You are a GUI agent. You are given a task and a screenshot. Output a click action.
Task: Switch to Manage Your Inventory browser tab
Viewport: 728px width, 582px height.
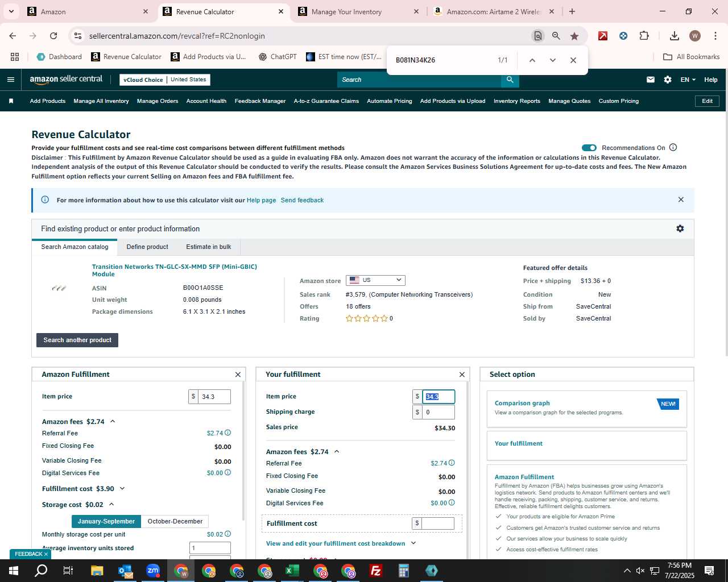(x=358, y=11)
